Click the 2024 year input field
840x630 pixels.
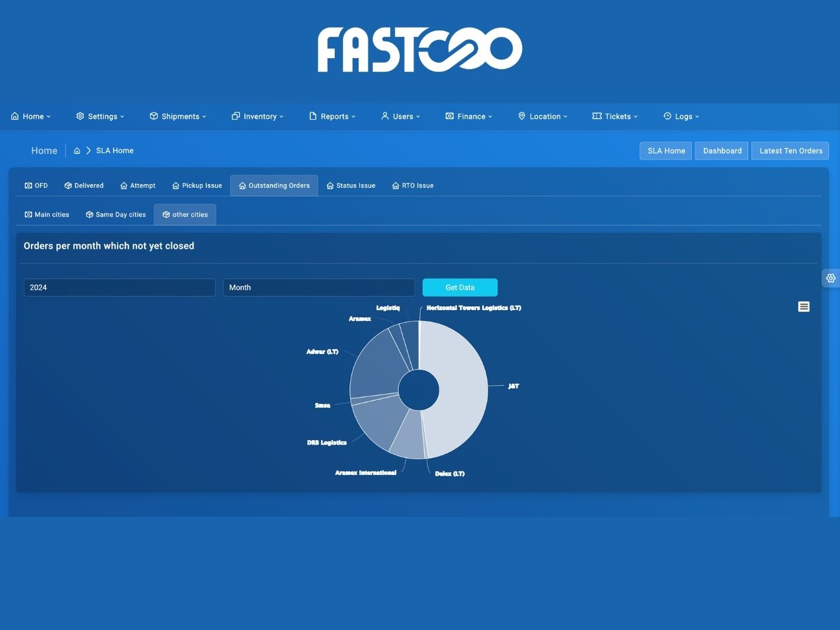pyautogui.click(x=120, y=288)
